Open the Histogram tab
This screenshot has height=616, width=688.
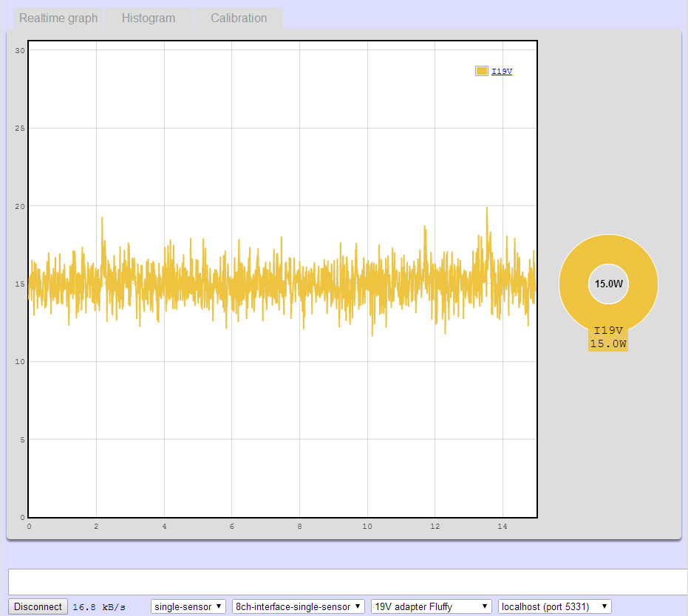click(x=149, y=18)
